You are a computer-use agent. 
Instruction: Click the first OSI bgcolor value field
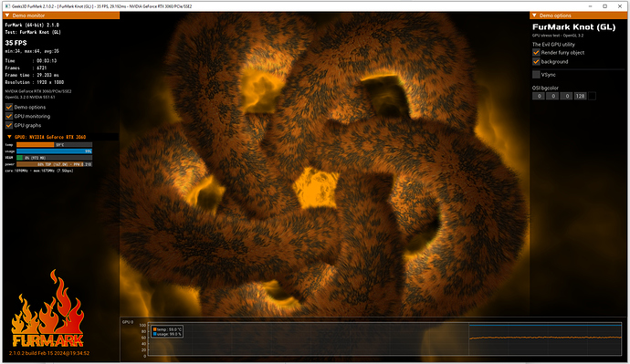(x=539, y=96)
